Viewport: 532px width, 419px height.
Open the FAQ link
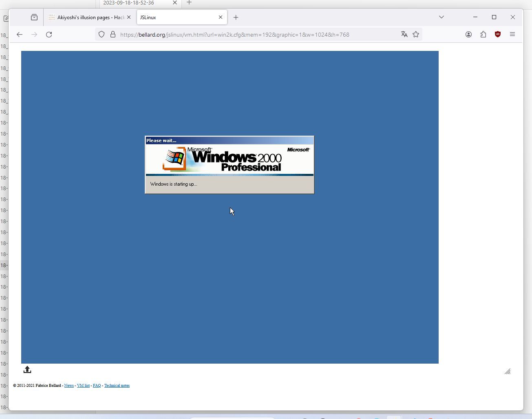pyautogui.click(x=97, y=386)
